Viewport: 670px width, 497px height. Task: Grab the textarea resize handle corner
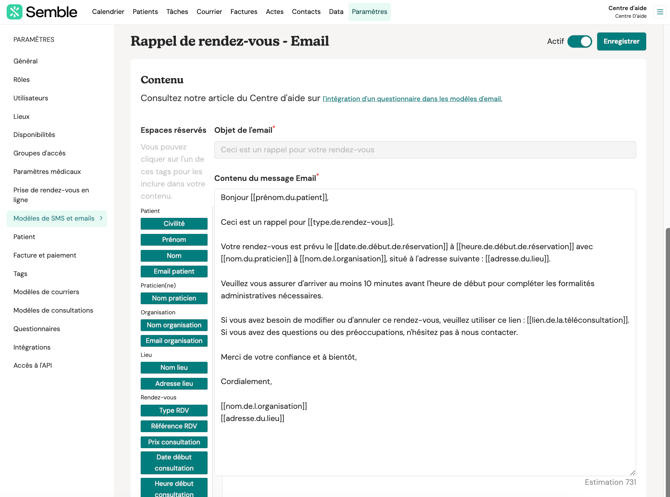(632, 472)
